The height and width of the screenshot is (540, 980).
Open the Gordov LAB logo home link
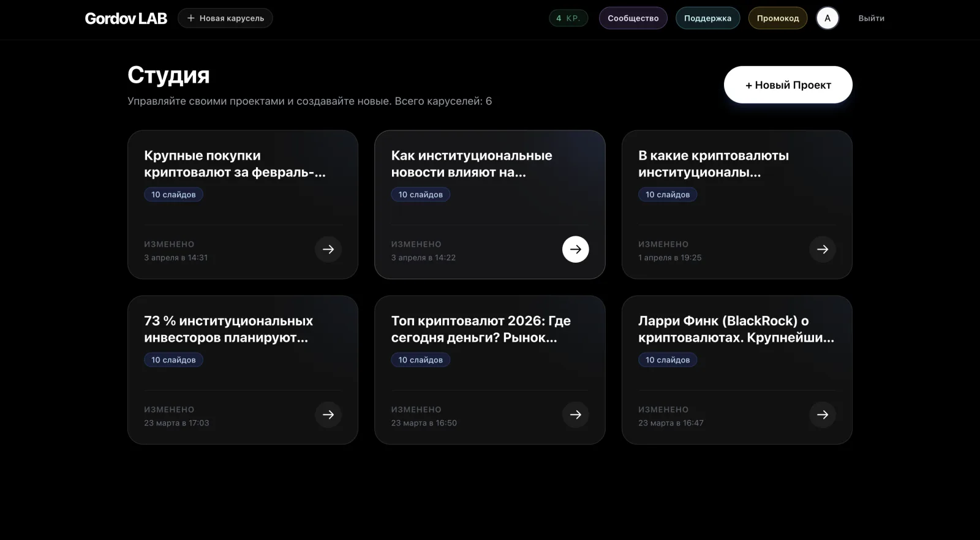point(126,18)
